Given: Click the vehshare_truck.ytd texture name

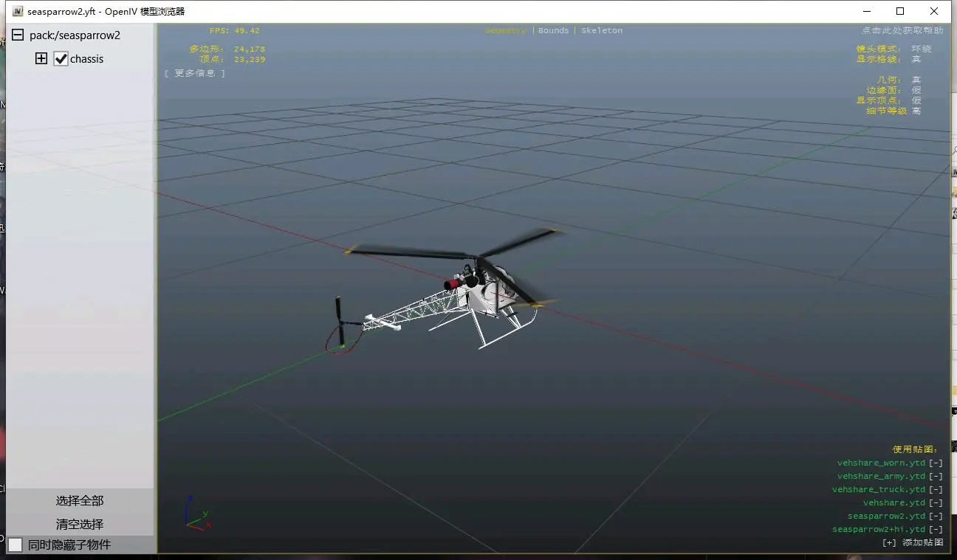Looking at the screenshot, I should 879,490.
